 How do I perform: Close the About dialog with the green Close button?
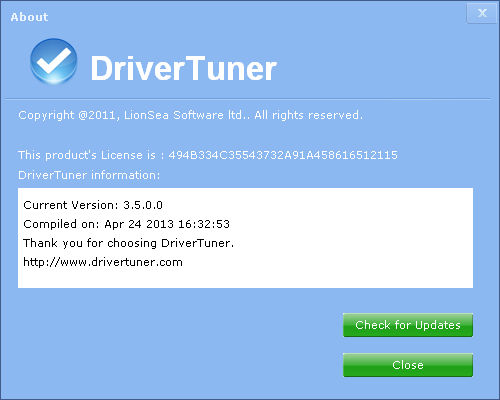tap(408, 365)
